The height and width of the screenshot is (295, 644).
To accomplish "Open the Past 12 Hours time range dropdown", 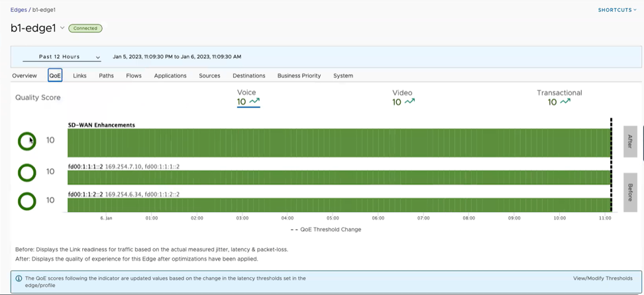I will (x=62, y=57).
